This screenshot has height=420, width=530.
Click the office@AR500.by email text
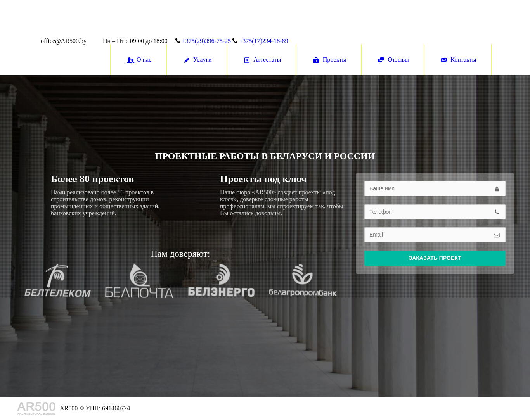64,41
